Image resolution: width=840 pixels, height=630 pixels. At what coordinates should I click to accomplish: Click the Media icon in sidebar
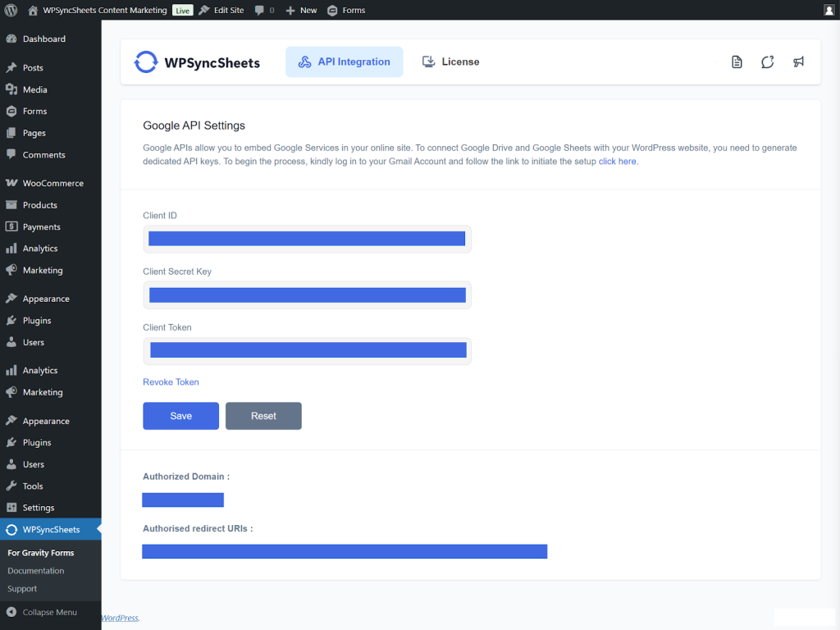click(11, 89)
